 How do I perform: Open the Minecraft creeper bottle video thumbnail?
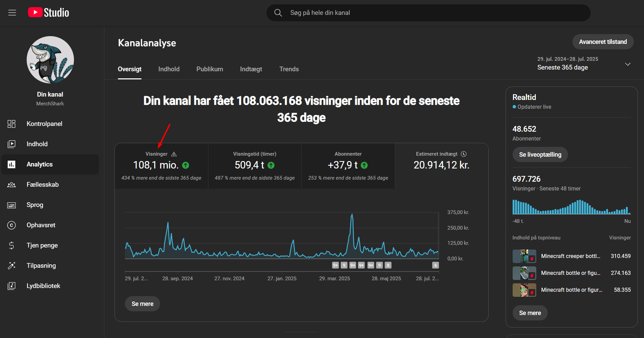point(524,256)
